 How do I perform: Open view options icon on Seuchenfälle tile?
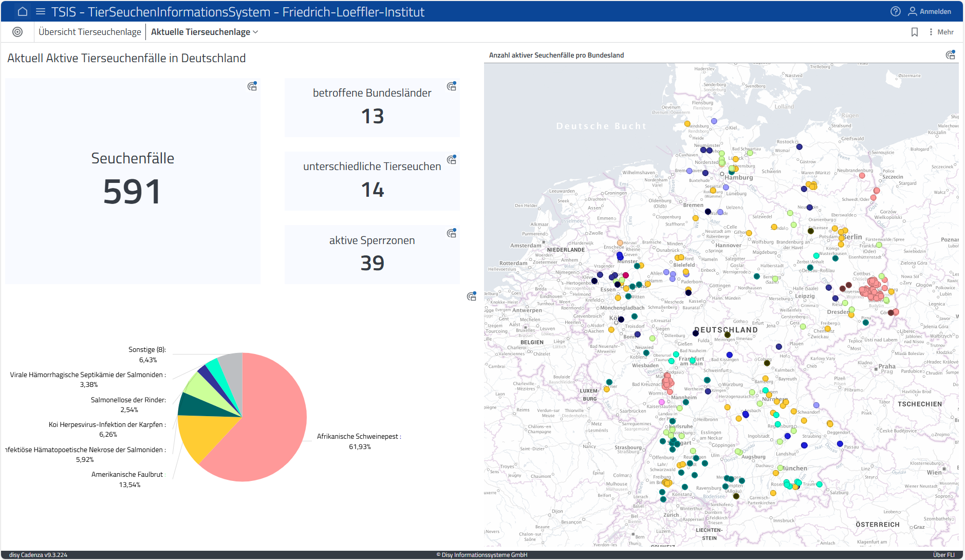coord(252,86)
